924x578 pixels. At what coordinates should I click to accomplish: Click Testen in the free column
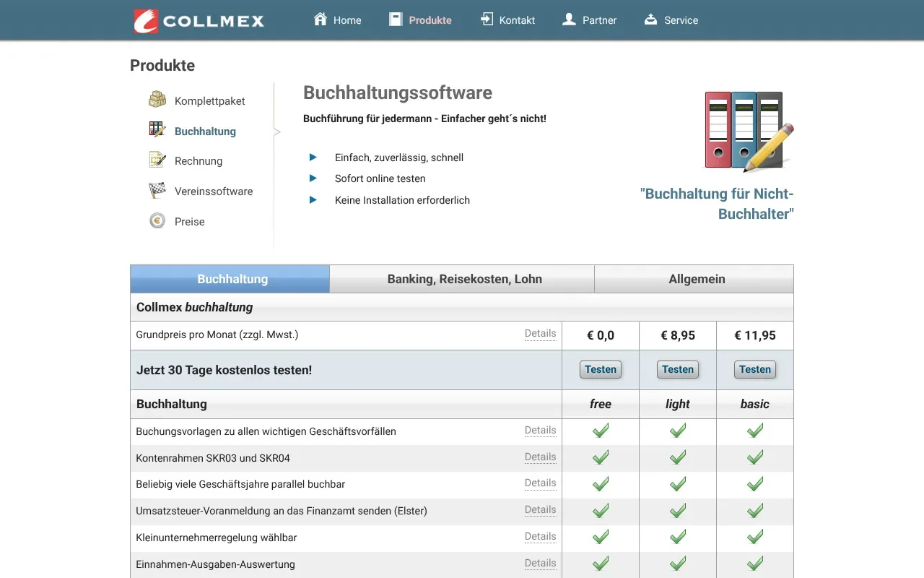tap(600, 369)
